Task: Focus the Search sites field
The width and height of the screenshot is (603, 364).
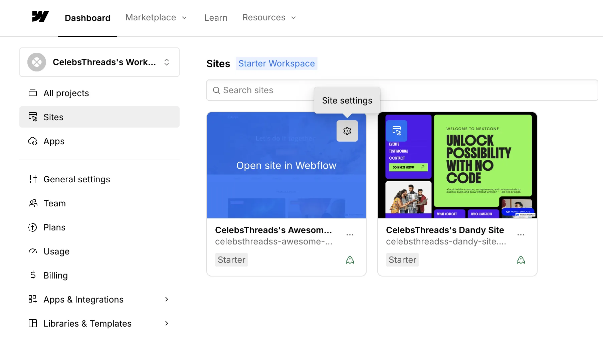Action: coord(402,90)
